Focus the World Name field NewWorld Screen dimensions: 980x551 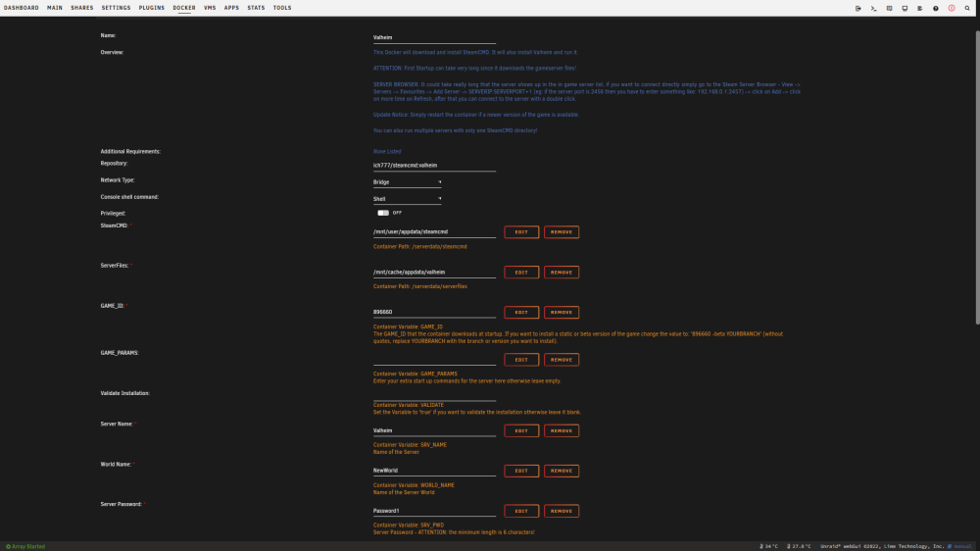tap(434, 471)
